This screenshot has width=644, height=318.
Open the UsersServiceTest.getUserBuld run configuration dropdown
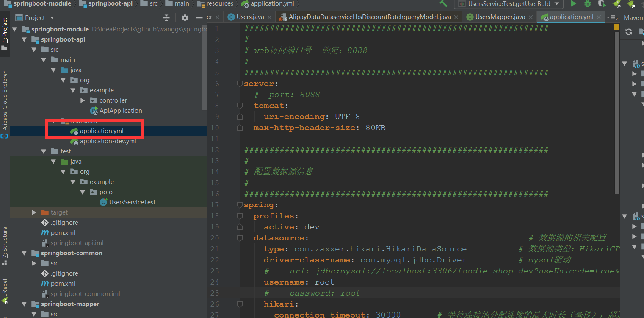coord(509,4)
